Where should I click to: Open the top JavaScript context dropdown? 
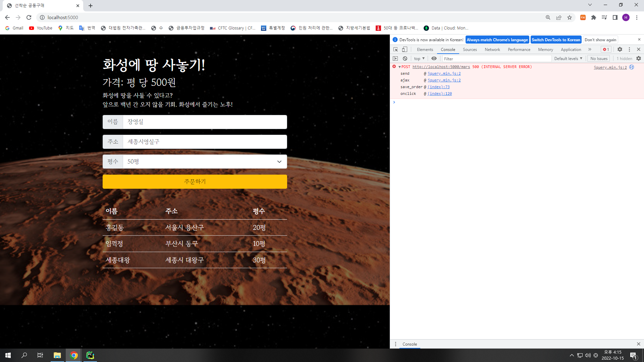pos(419,58)
